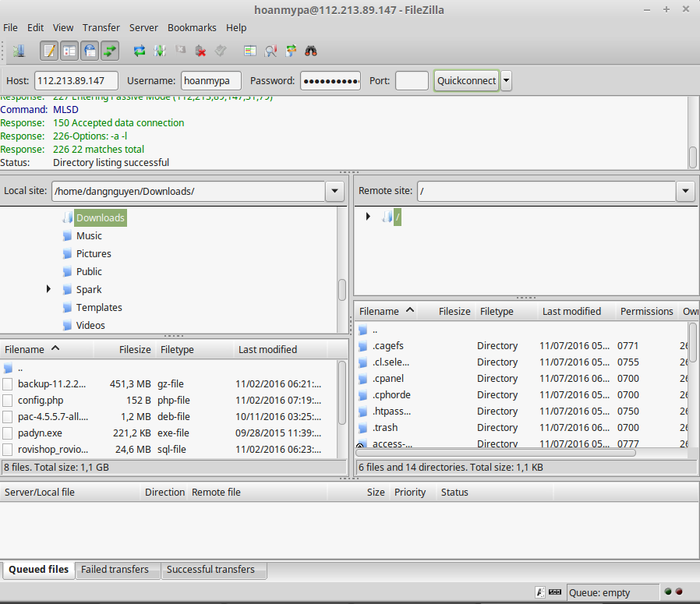Select the Downloads folder in local tree
The height and width of the screenshot is (604, 700).
101,218
